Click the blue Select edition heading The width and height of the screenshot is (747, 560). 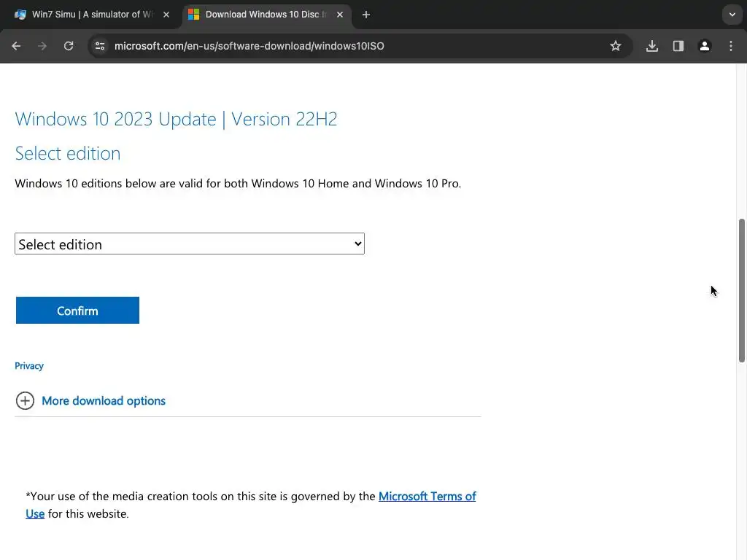pyautogui.click(x=68, y=153)
